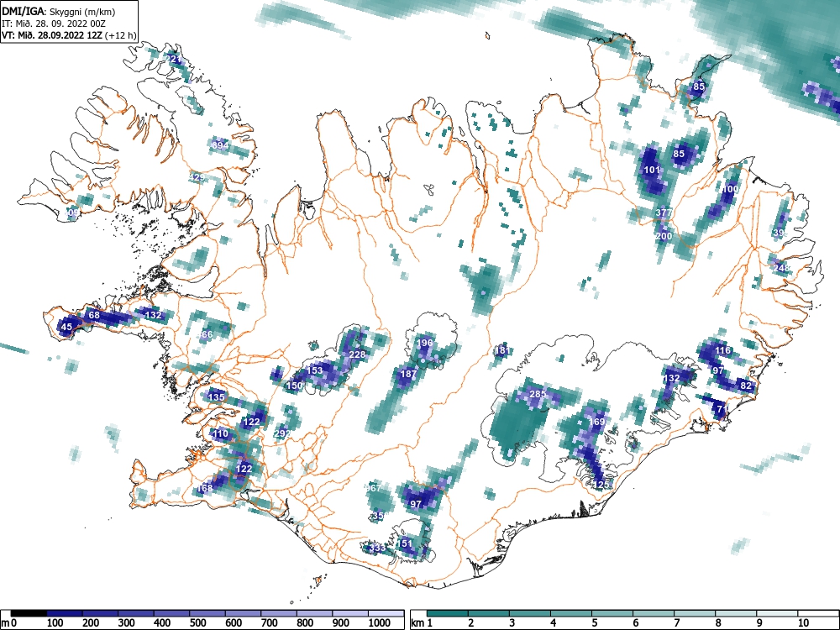The width and height of the screenshot is (840, 630).
Task: Click the map value '221'
Action: click(x=174, y=59)
